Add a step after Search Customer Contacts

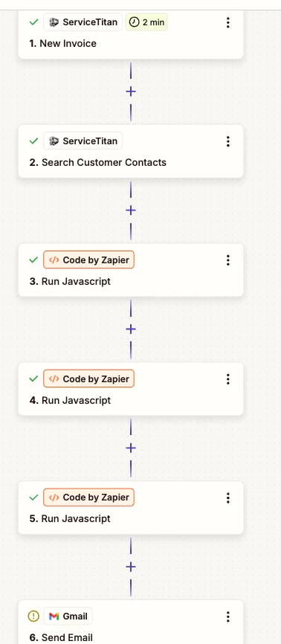tap(131, 210)
